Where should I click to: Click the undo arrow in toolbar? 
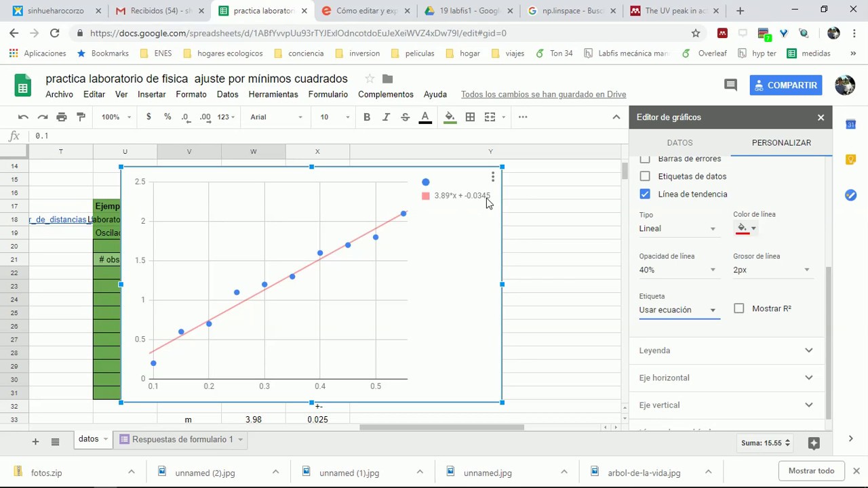(x=23, y=117)
